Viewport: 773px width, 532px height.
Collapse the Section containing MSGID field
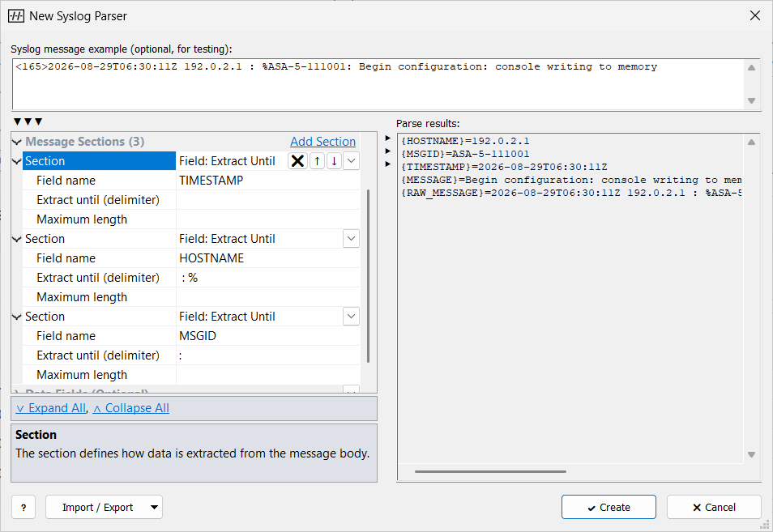coord(17,317)
